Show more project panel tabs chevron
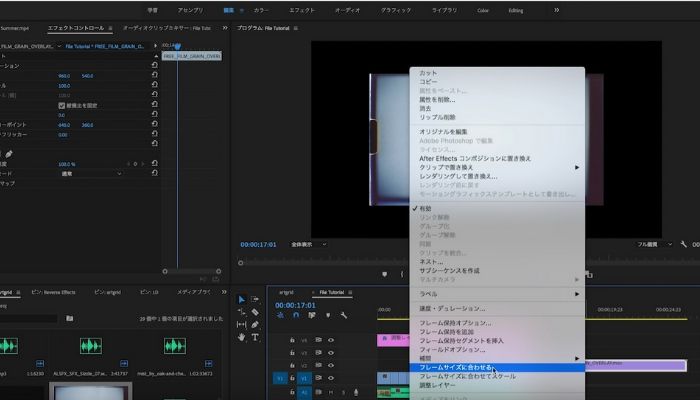The height and width of the screenshot is (400, 700). (224, 292)
